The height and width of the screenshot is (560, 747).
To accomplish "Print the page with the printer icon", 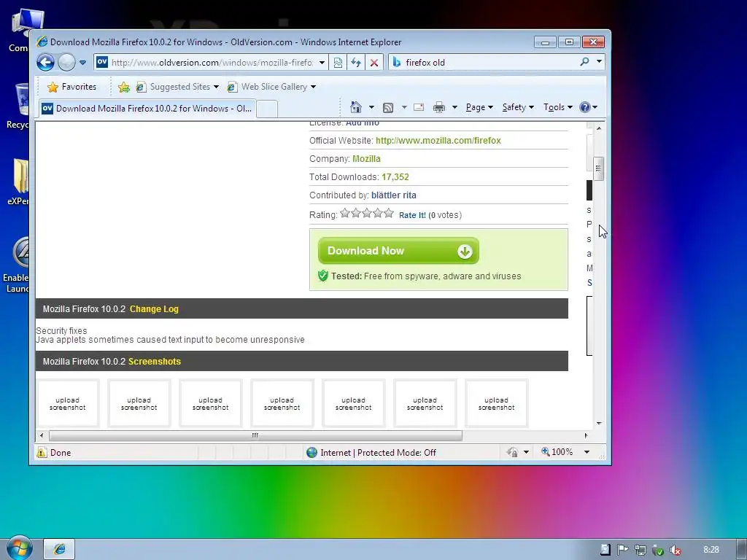I will click(438, 108).
